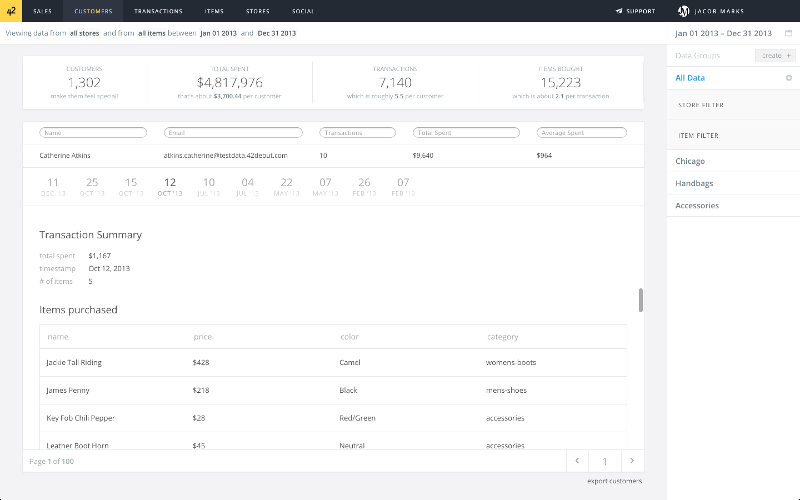Click the 1,302 customers stat
Screen dimensions: 800x500
coord(84,82)
